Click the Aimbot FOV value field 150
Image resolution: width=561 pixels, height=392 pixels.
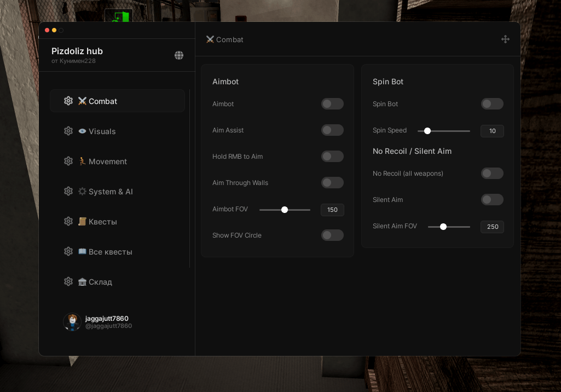coord(332,210)
